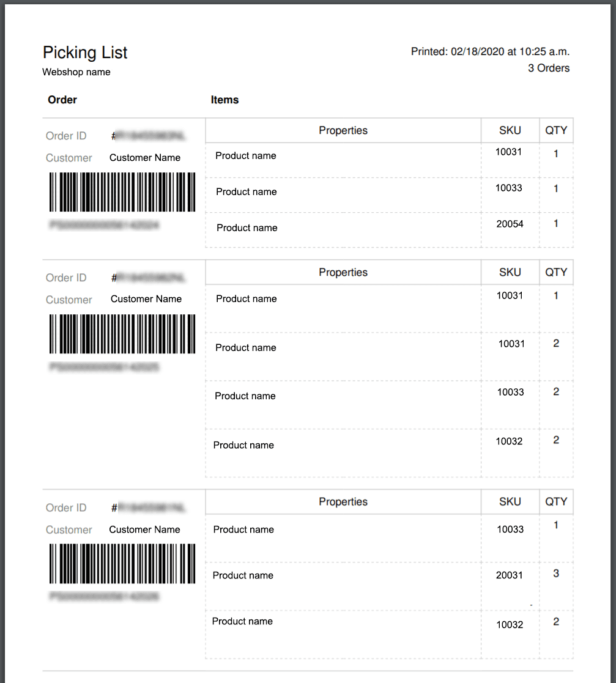Select the third order's barcode
This screenshot has width=616, height=683.
(122, 563)
